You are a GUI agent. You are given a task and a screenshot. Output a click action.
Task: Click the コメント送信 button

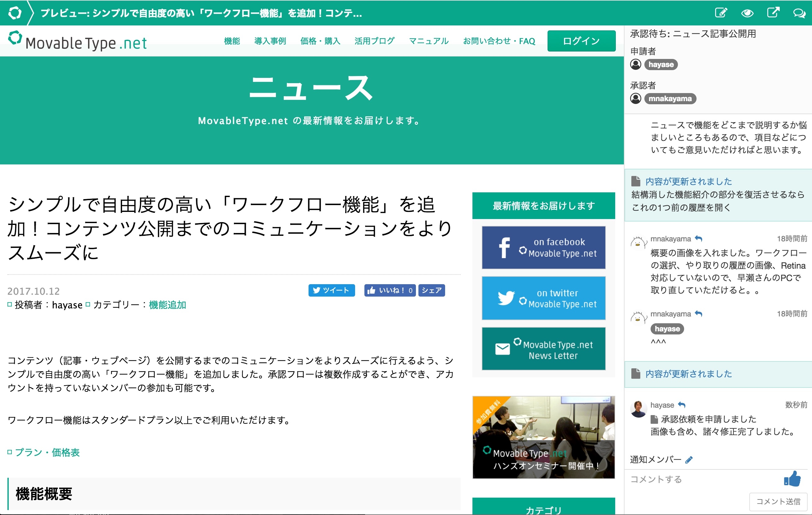click(x=778, y=502)
